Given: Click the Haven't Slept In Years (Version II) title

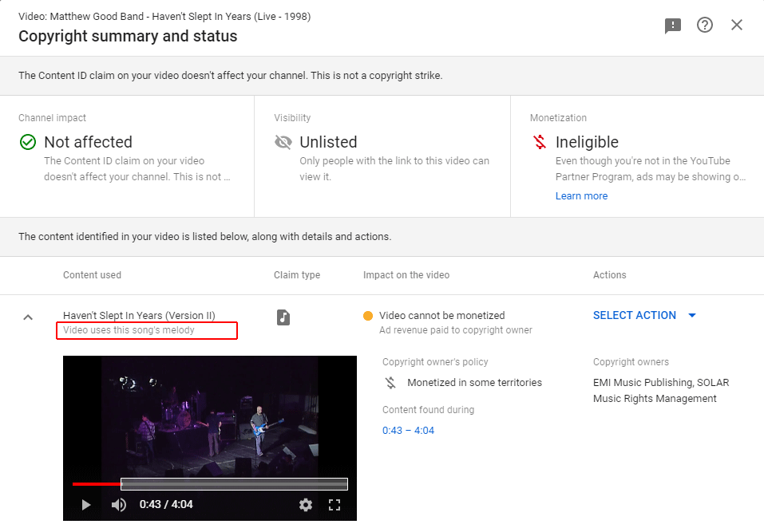Looking at the screenshot, I should [x=139, y=315].
